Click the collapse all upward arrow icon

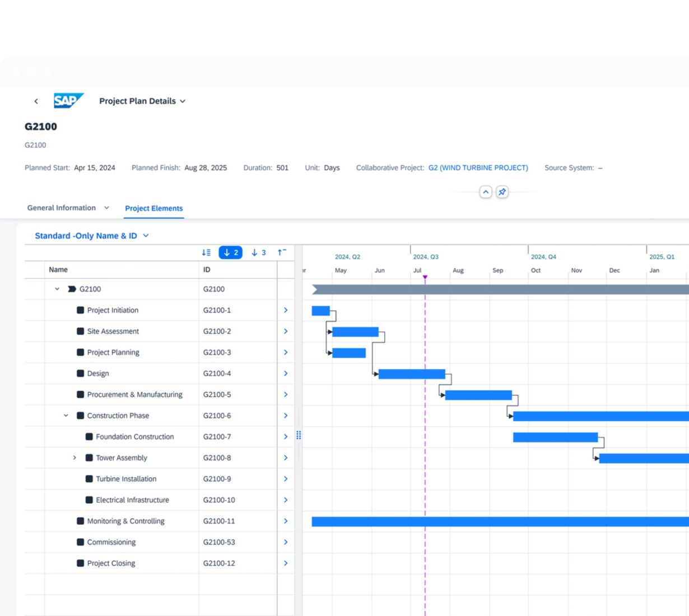(282, 253)
